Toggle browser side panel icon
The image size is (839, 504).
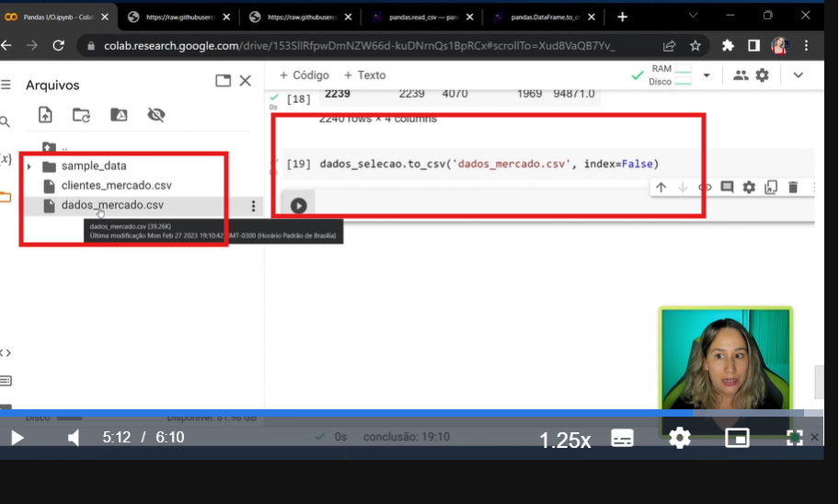pyautogui.click(x=753, y=46)
